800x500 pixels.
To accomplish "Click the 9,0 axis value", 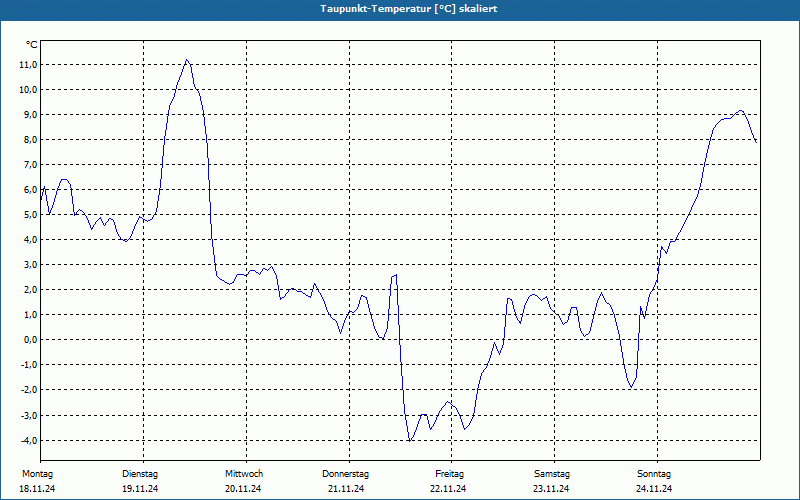I will pos(30,115).
